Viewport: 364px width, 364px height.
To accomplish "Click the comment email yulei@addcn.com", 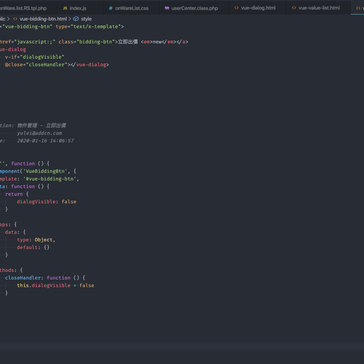I will (x=39, y=133).
